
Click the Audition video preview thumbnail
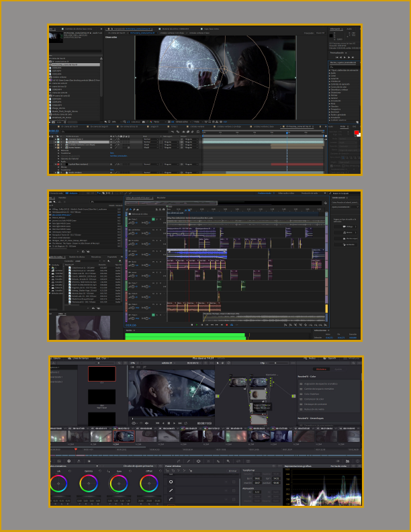click(x=83, y=327)
